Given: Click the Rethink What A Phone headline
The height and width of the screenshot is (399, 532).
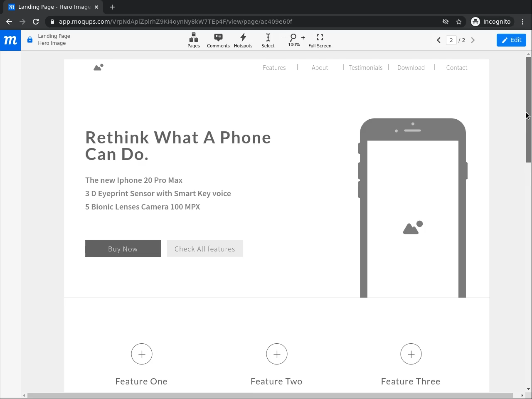Looking at the screenshot, I should tap(178, 146).
